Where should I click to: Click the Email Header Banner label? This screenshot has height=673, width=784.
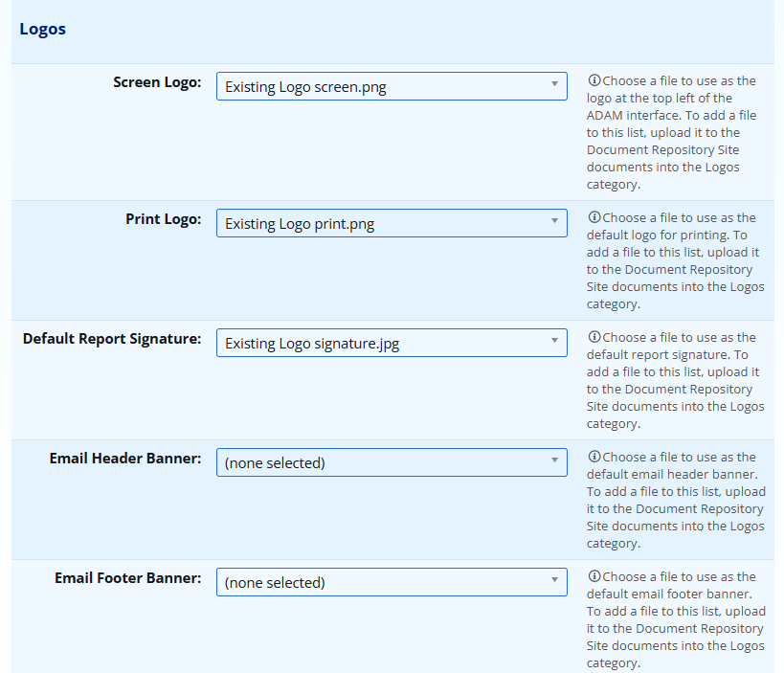tap(125, 459)
